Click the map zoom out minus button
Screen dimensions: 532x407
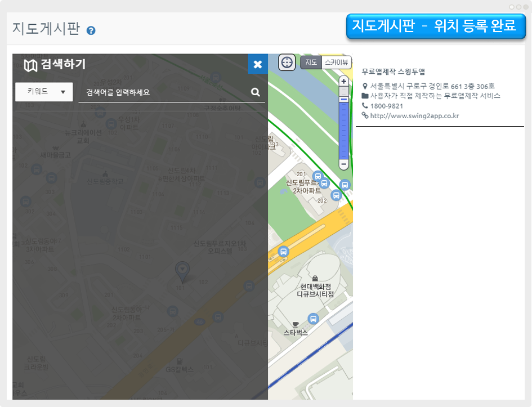tap(344, 164)
